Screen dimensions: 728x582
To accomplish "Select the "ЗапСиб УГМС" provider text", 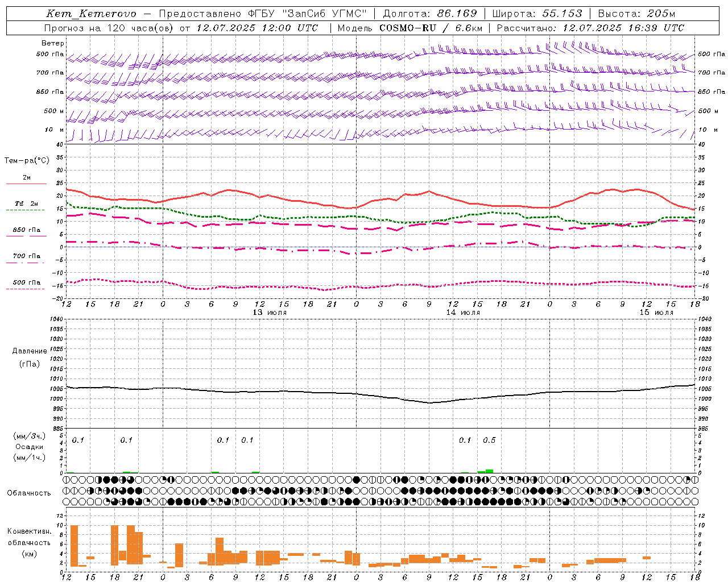I will coord(324,14).
